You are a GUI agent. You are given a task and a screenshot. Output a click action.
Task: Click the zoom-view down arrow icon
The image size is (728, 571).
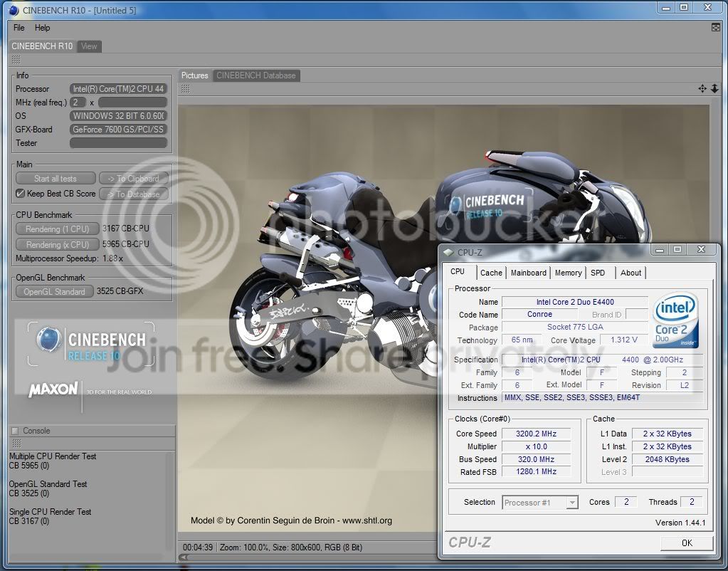coord(714,88)
